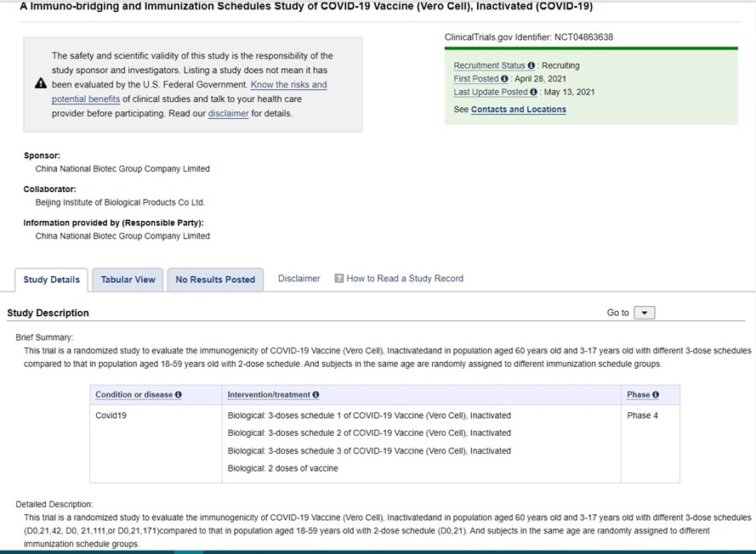
Task: Click the help icon before How to Read
Action: click(x=339, y=278)
